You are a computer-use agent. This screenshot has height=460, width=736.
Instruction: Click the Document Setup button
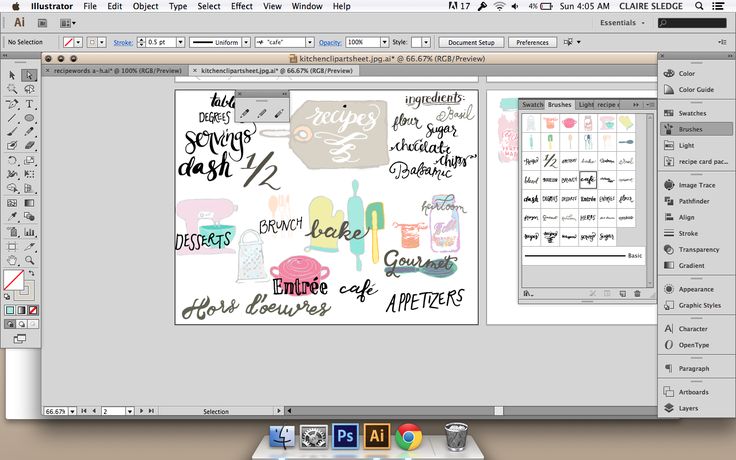pyautogui.click(x=471, y=43)
